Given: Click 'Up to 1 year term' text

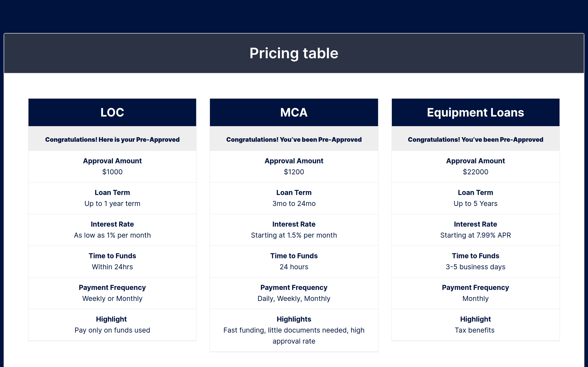Looking at the screenshot, I should pos(112,204).
